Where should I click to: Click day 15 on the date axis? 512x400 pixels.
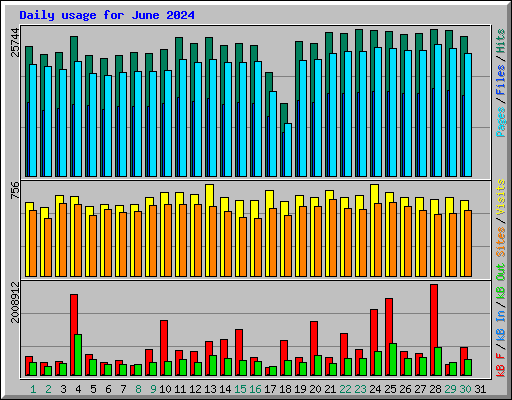(240, 389)
